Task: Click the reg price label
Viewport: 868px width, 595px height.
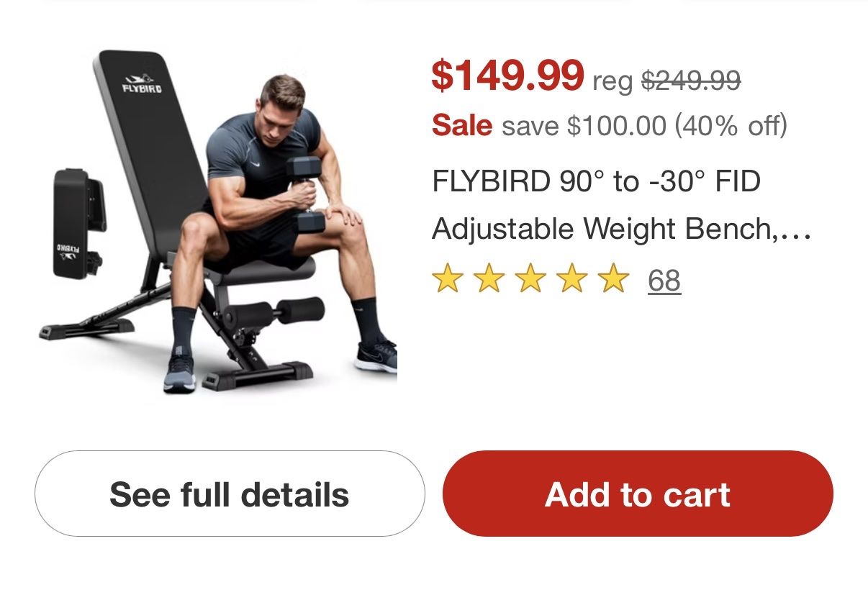Action: (x=612, y=82)
